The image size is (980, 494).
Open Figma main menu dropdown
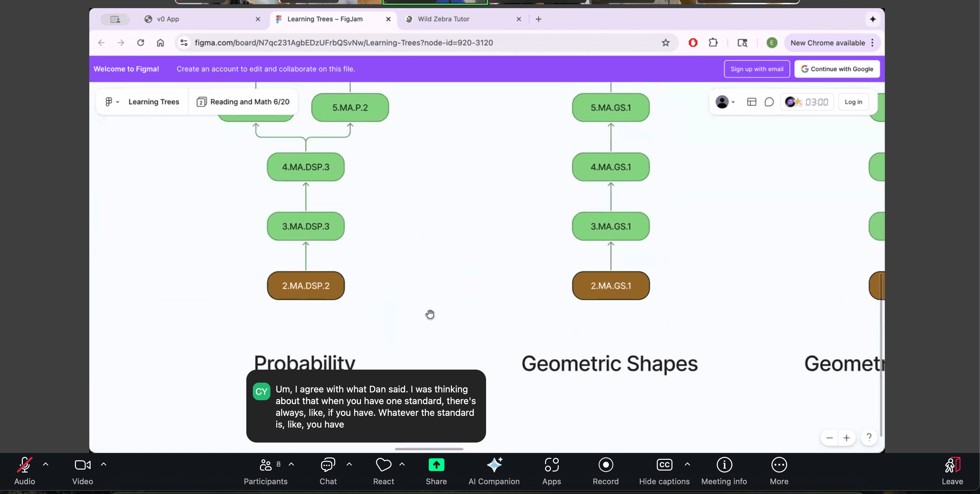point(112,102)
